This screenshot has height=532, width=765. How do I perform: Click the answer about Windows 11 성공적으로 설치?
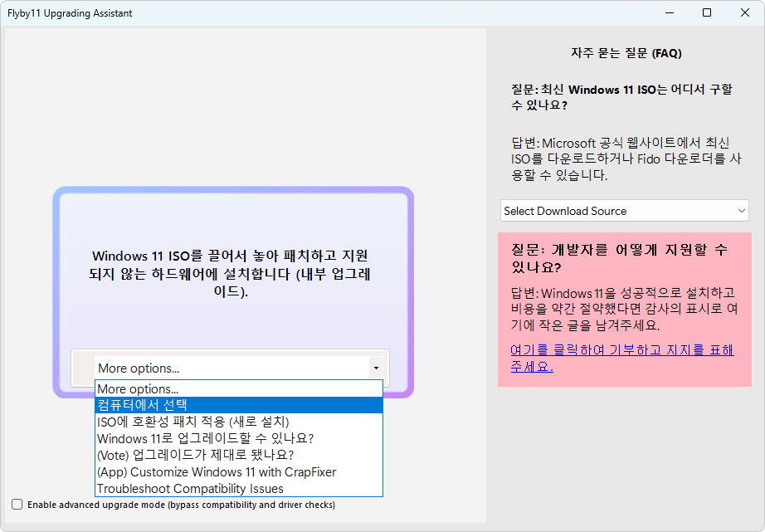[624, 309]
